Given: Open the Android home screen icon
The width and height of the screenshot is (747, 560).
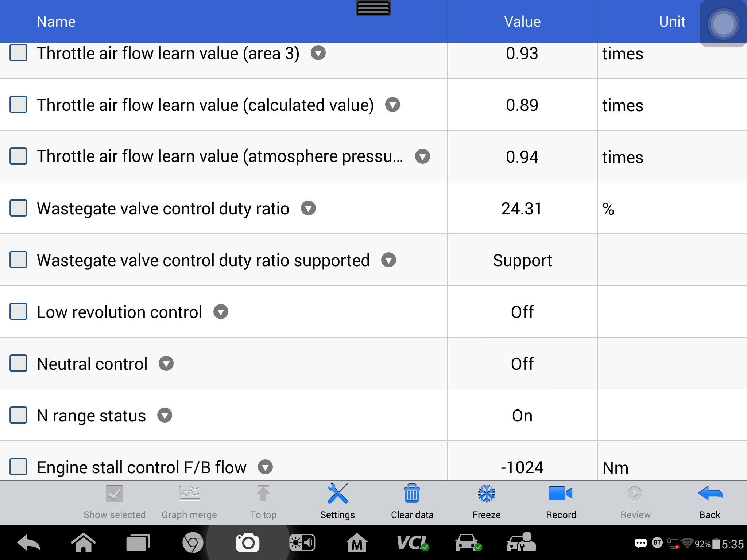Looking at the screenshot, I should (83, 543).
